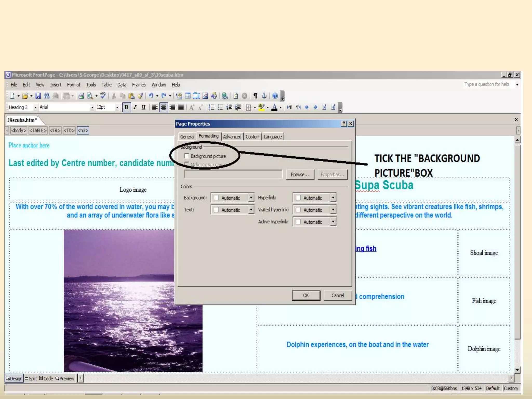Click the Insert Table icon

[x=188, y=96]
